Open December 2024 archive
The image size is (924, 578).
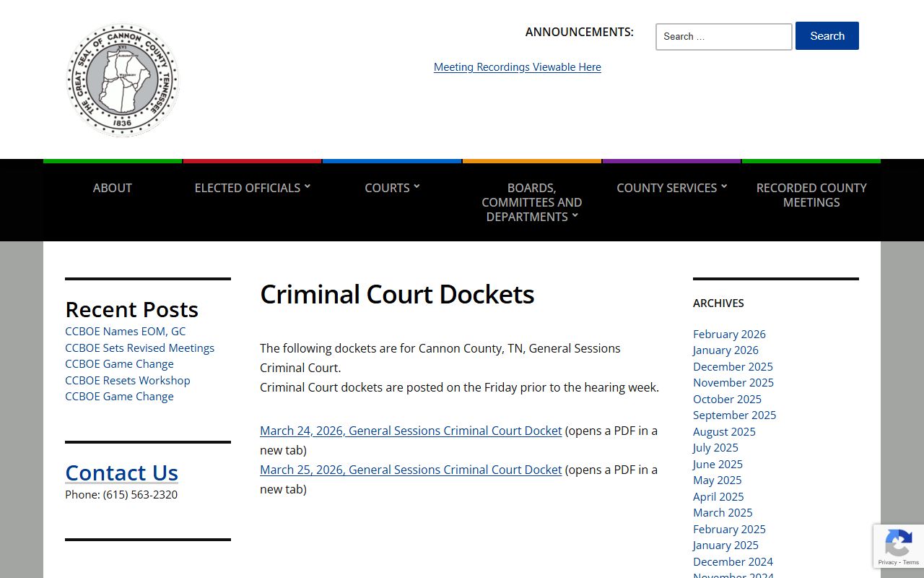(733, 561)
